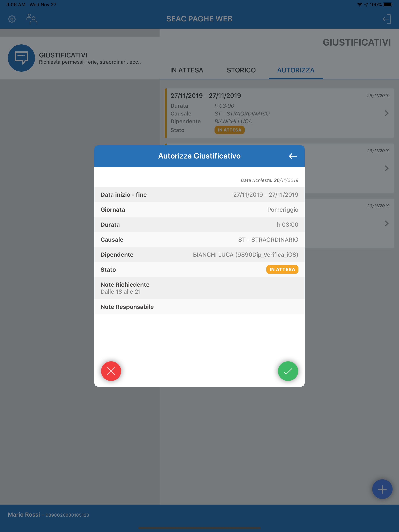Switch to the STORICO tab

241,70
